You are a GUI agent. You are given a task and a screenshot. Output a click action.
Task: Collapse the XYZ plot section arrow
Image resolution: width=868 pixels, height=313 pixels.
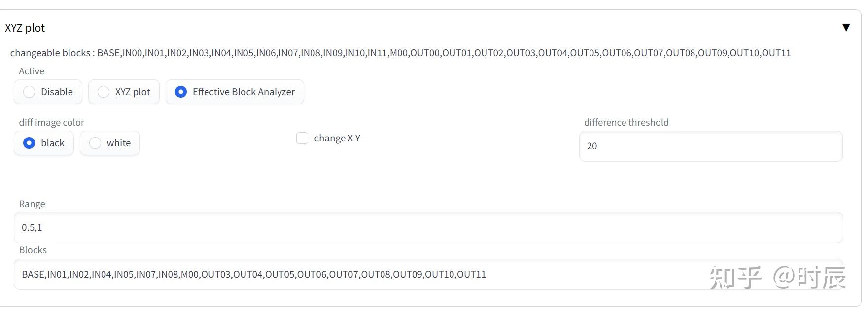846,28
